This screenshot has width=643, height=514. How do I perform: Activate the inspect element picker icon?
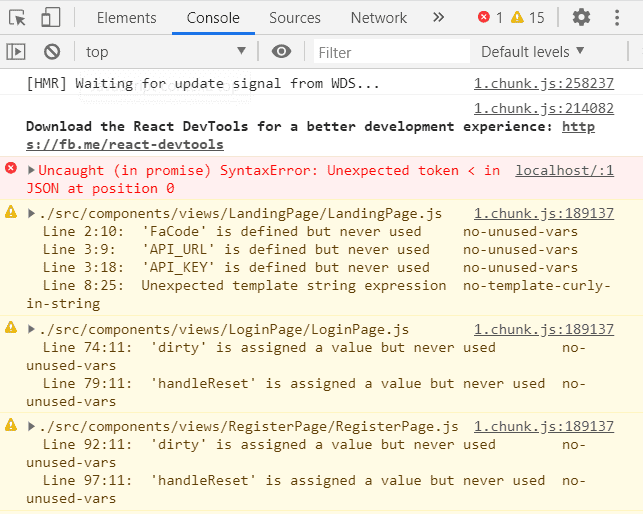coord(19,17)
